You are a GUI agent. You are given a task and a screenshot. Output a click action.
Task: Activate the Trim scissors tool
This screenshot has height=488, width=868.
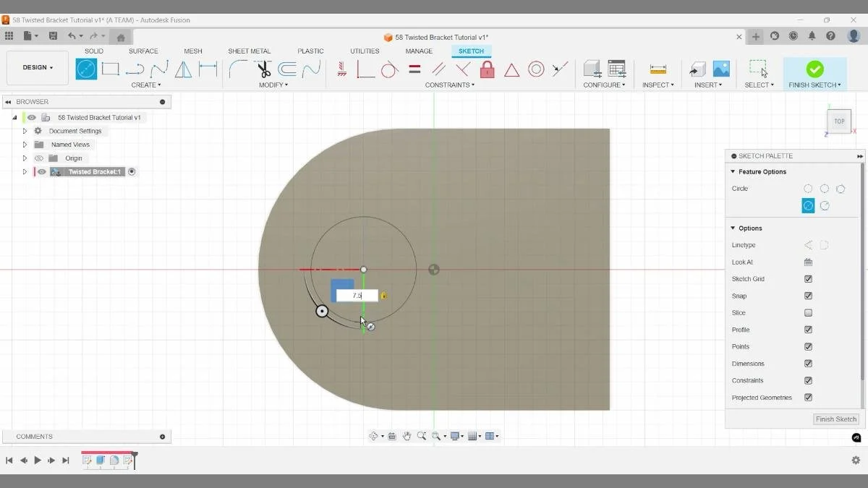click(x=263, y=69)
